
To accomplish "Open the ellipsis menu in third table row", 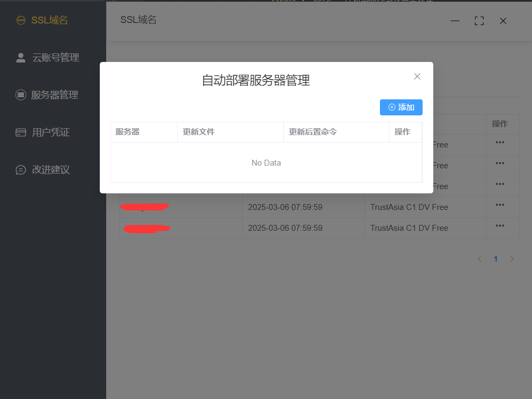I will coord(500,184).
